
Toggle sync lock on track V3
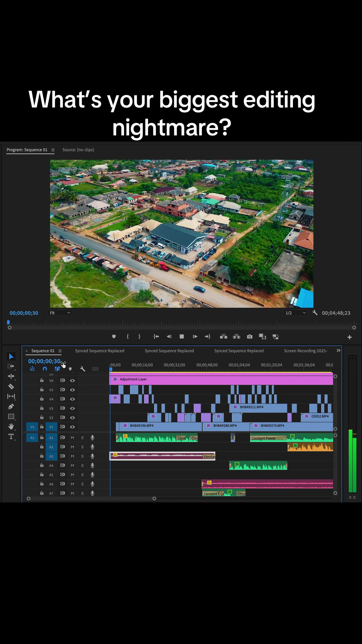click(62, 408)
